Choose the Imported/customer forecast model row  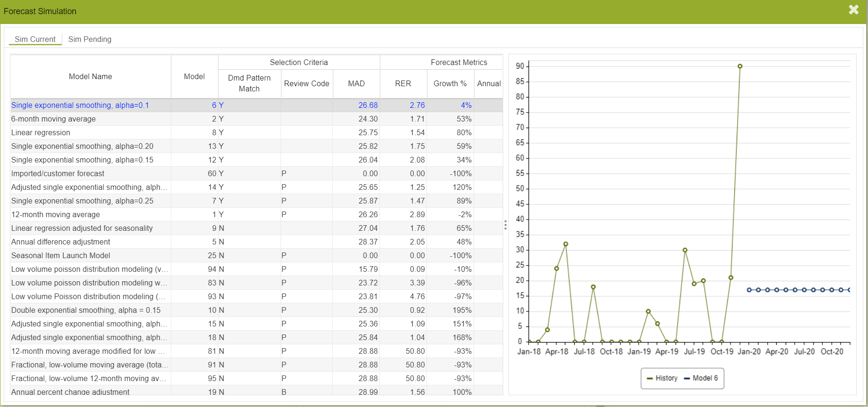(58, 174)
